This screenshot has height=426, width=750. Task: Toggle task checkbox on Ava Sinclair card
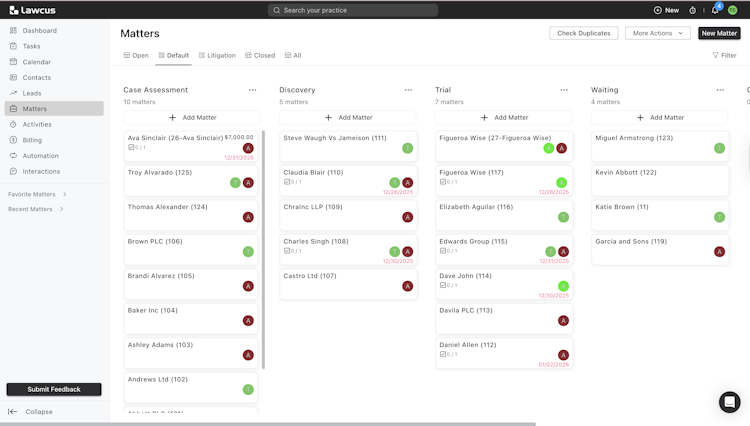pyautogui.click(x=131, y=148)
